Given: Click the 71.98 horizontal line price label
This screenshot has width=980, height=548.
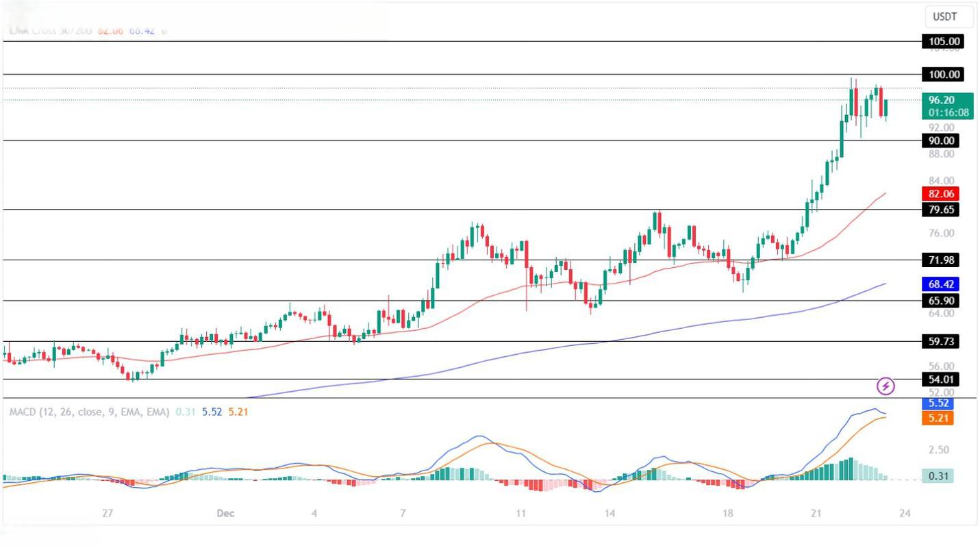Looking at the screenshot, I should coord(941,260).
